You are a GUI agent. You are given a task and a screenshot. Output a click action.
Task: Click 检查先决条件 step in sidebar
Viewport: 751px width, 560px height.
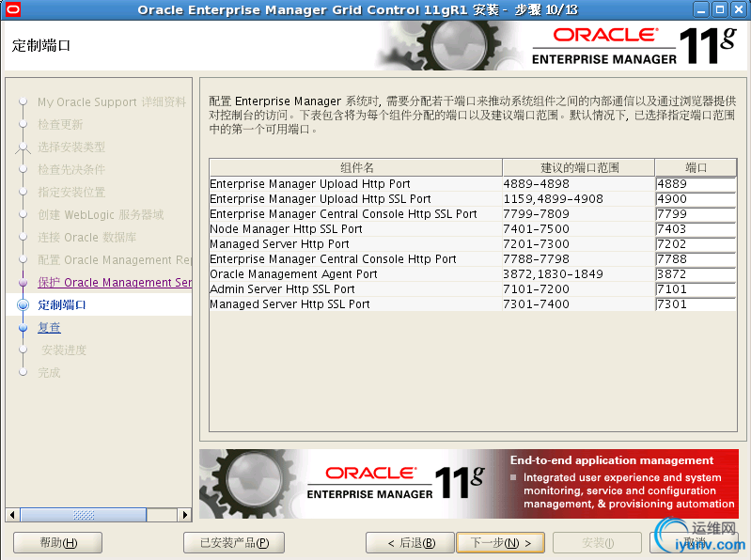[x=71, y=169]
